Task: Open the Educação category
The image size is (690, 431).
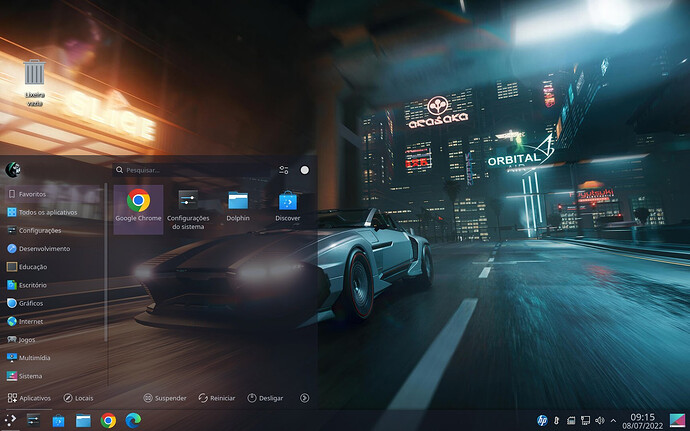Action: 54,267
